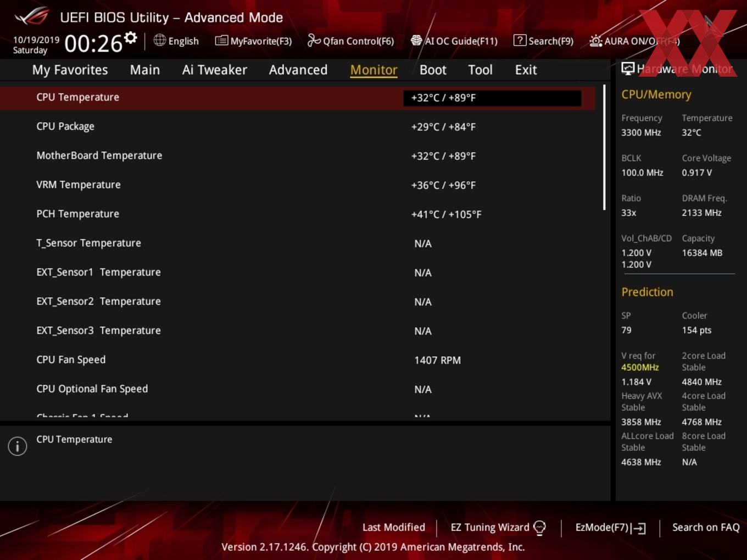The height and width of the screenshot is (560, 747).
Task: Click the 100.0 MHz BCLK value
Action: point(642,172)
